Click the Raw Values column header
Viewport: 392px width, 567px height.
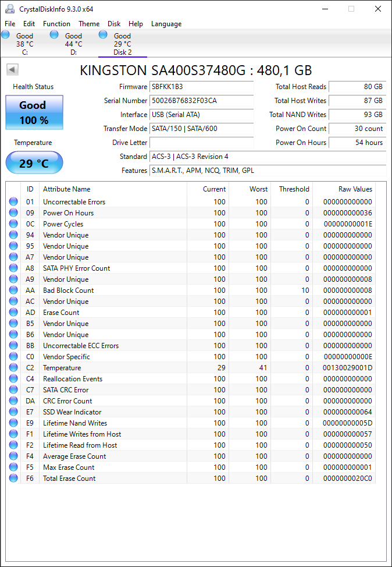(344, 189)
